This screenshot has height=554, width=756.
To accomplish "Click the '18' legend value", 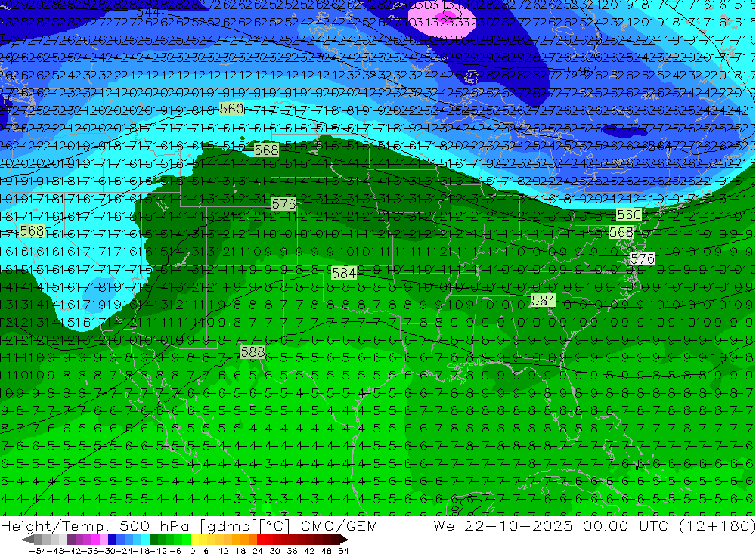I will click(240, 551).
